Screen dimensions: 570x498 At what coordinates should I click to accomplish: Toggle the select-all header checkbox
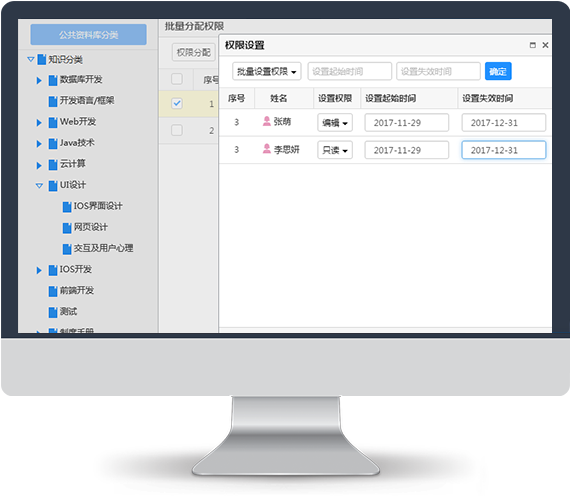(177, 79)
